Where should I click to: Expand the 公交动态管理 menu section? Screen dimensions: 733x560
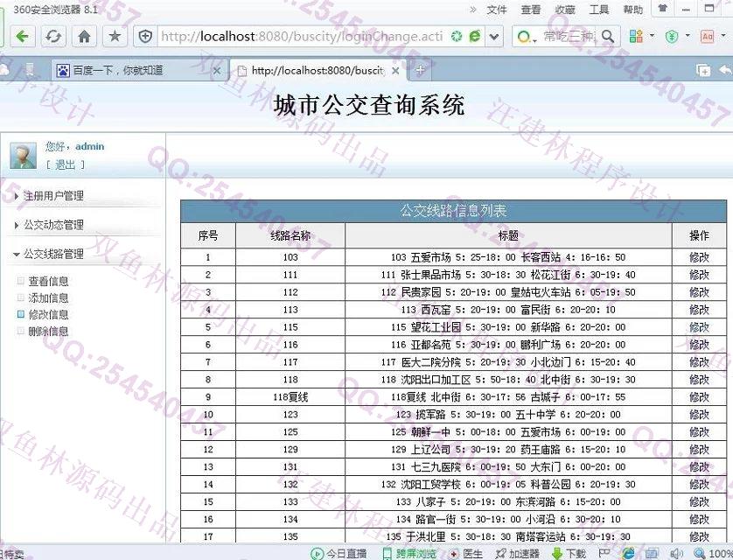(53, 225)
